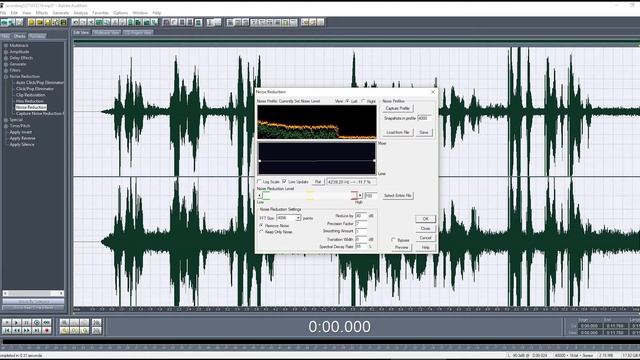The image size is (640, 360).
Task: Start playback with the Play transport button
Action: pos(17,322)
